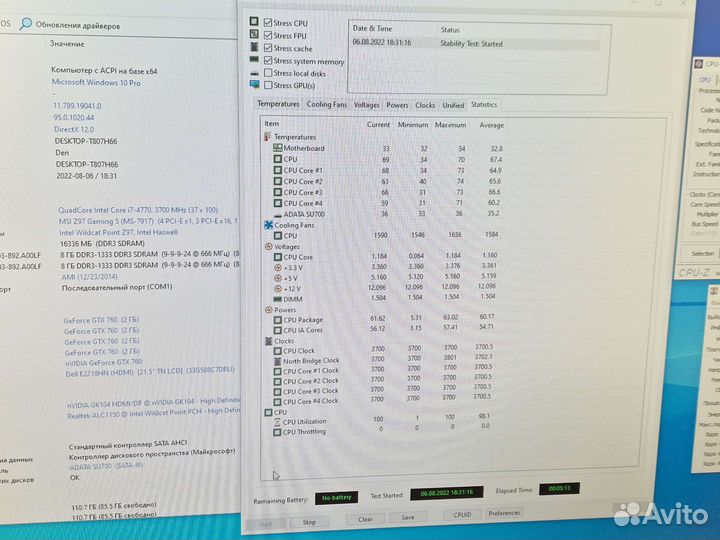Switch to the Temperatures tab

[x=278, y=104]
